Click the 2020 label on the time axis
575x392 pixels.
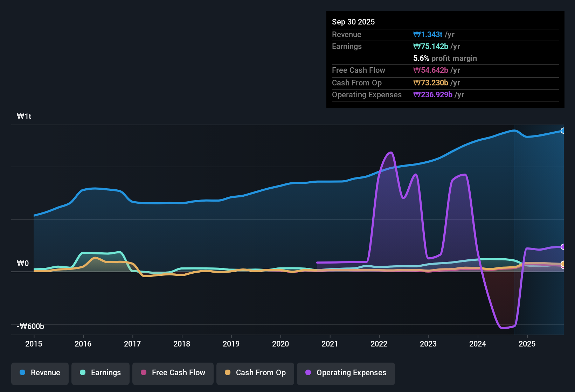[280, 344]
